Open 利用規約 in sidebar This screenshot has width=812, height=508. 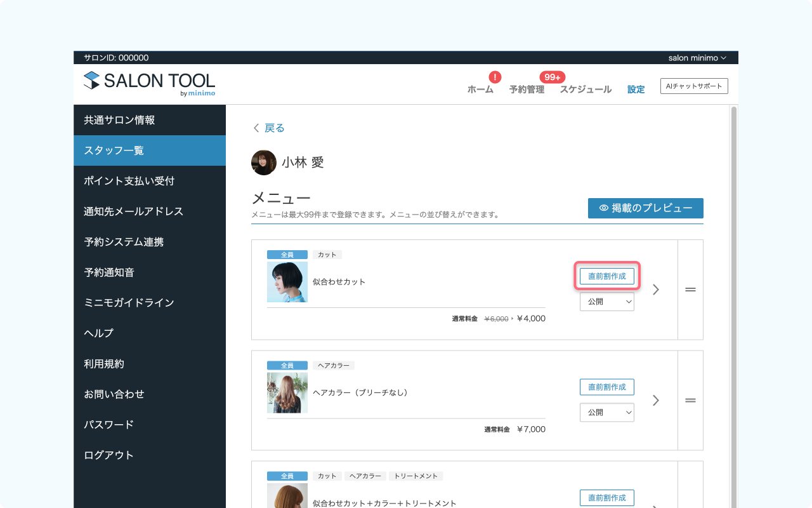click(150, 364)
